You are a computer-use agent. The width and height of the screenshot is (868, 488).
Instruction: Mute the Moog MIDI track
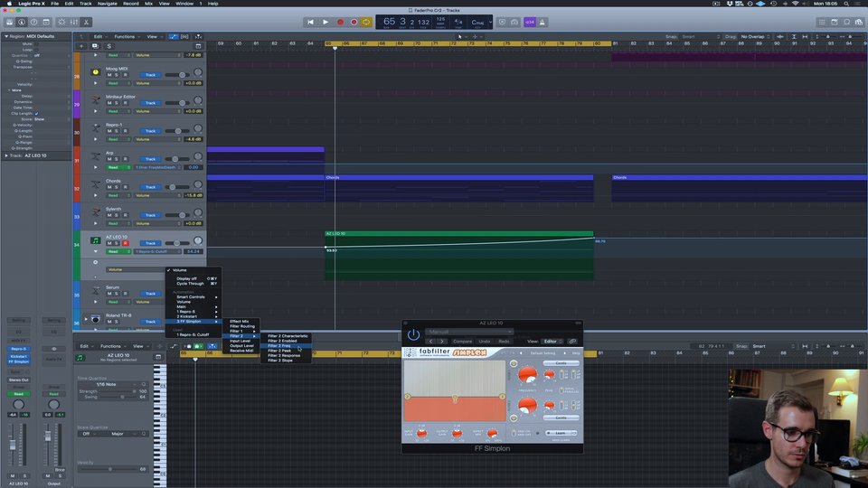[109, 75]
